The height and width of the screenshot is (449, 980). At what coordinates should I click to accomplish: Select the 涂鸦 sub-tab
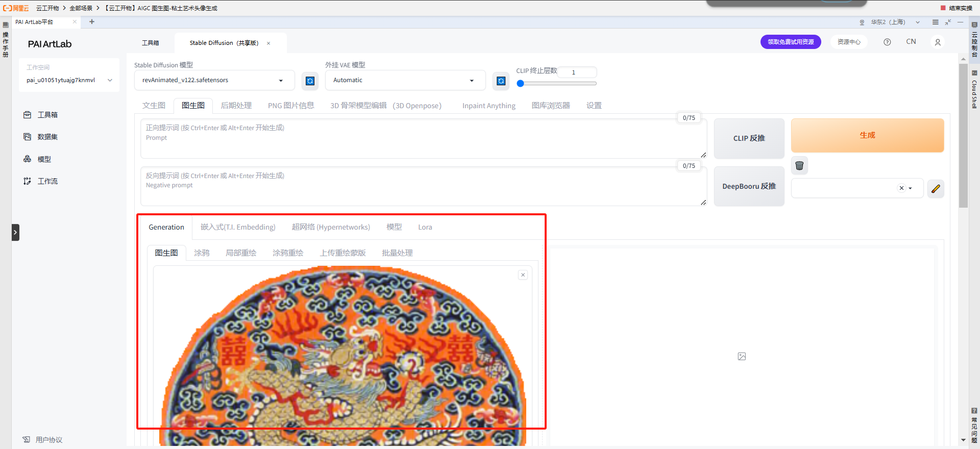click(202, 253)
